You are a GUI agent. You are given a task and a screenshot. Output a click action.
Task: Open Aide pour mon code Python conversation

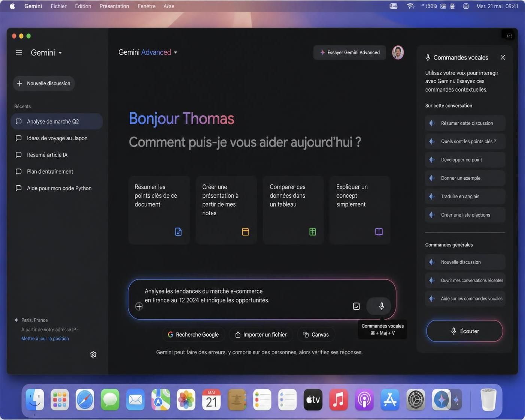coord(57,188)
